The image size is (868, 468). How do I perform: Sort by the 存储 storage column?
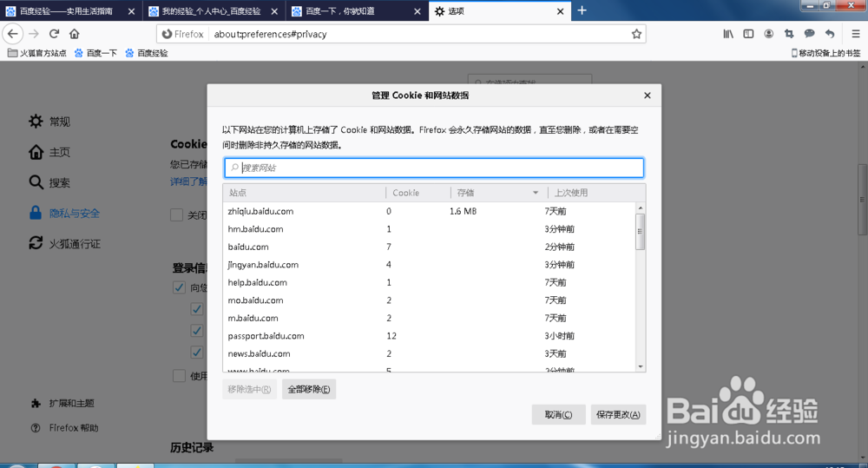click(x=498, y=193)
